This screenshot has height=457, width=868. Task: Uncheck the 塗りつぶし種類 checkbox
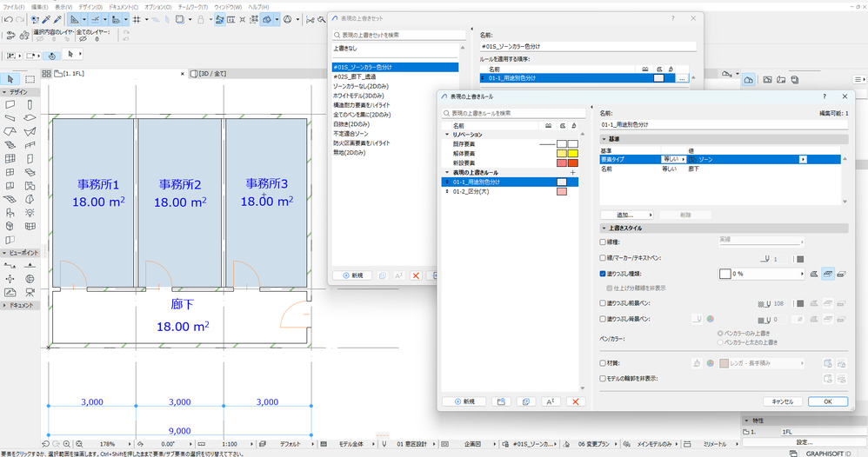[604, 273]
